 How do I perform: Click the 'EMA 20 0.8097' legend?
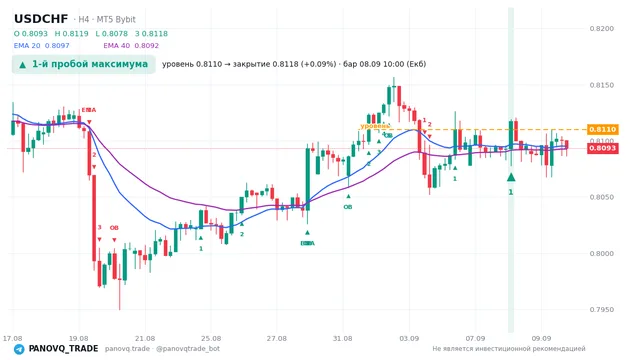point(42,46)
